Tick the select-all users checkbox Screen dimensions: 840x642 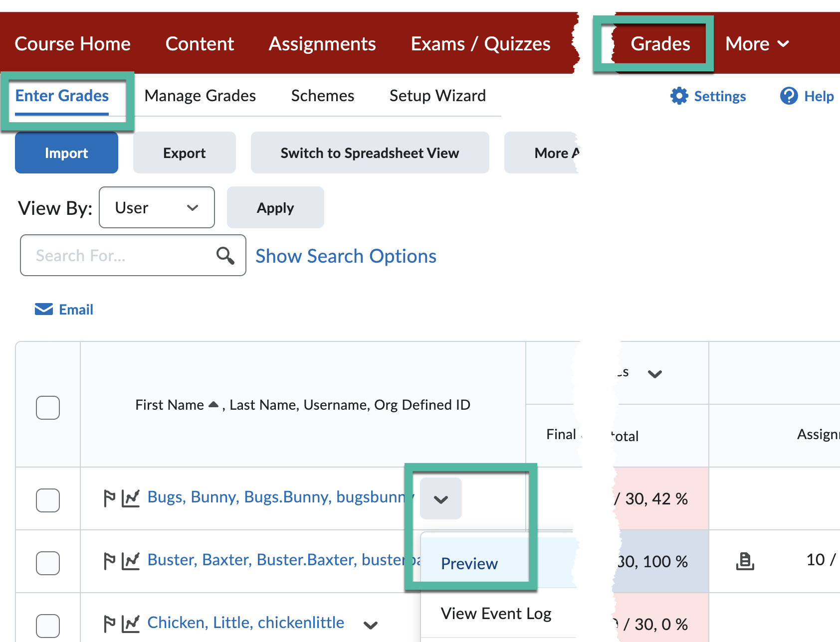pos(48,408)
